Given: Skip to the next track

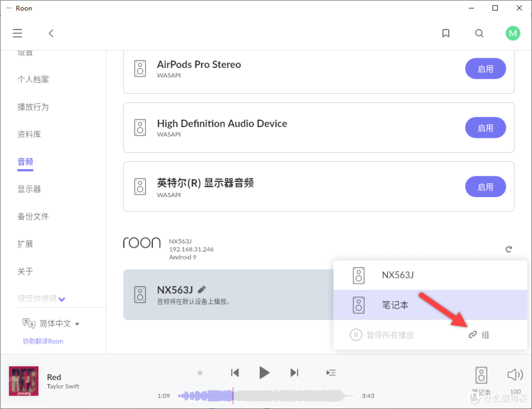Looking at the screenshot, I should coord(294,373).
